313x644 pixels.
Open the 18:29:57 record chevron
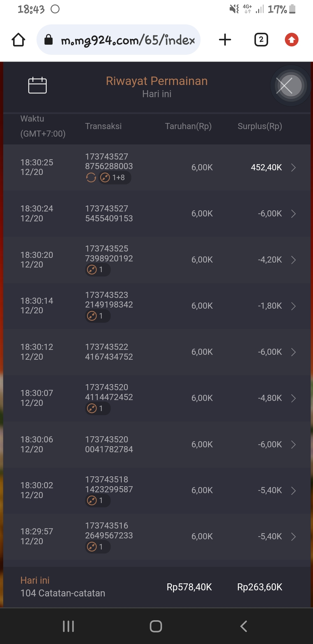point(293,537)
